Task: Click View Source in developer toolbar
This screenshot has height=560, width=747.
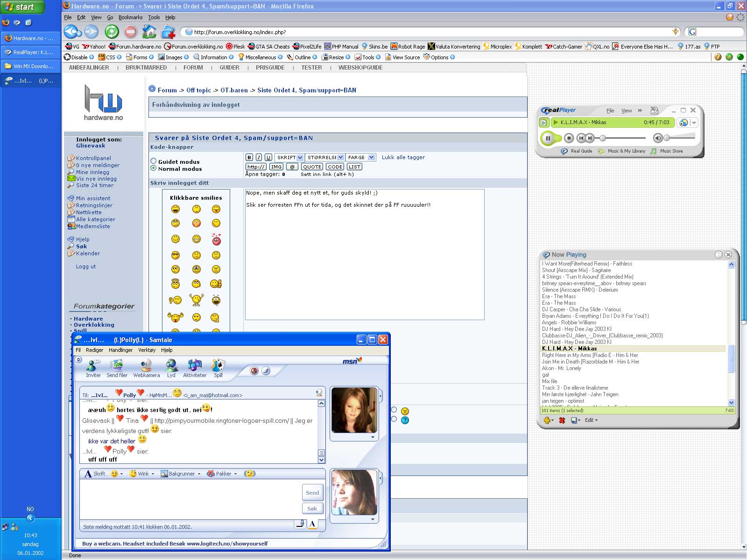Action: pos(402,57)
